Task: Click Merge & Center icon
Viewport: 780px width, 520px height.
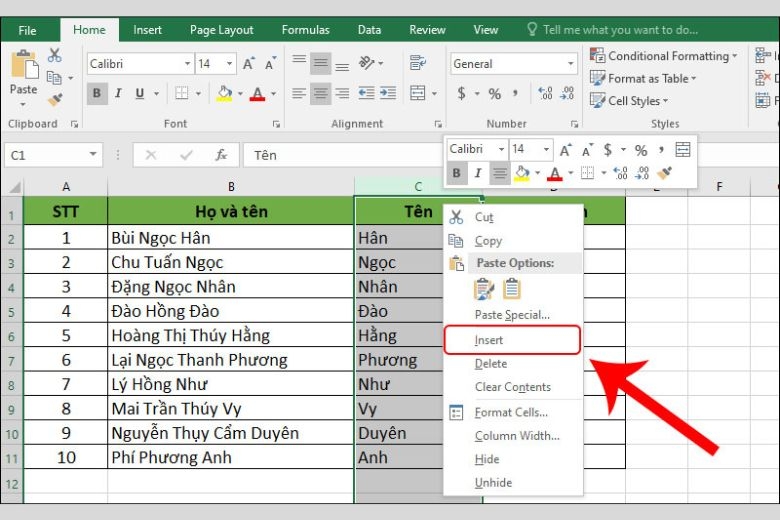Action: click(x=417, y=93)
